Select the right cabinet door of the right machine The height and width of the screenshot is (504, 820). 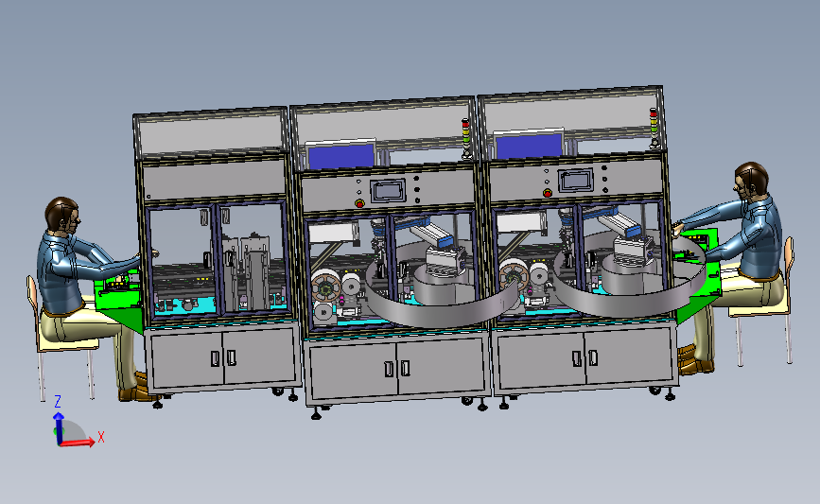tap(628, 356)
